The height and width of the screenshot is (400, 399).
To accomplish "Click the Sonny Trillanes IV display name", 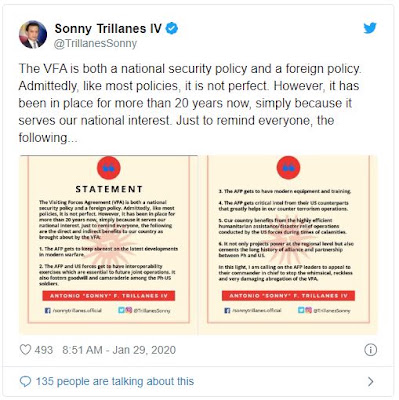I will point(108,29).
